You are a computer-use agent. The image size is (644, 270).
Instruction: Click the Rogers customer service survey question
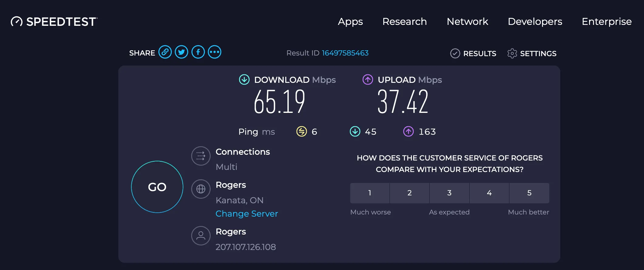point(450,164)
